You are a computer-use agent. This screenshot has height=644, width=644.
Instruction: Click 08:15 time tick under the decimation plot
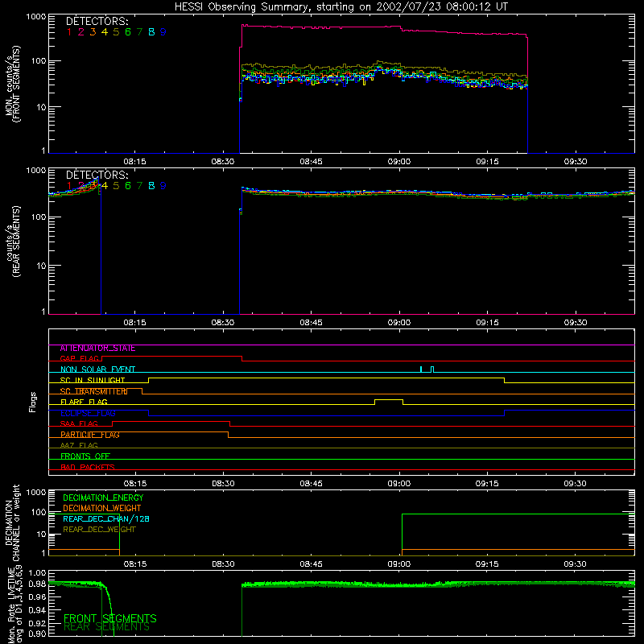coord(135,564)
